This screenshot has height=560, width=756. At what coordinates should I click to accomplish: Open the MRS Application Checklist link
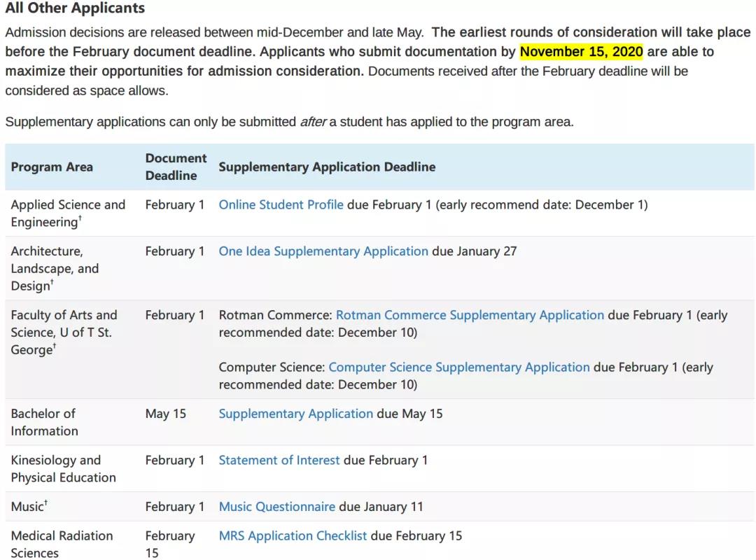pos(293,536)
